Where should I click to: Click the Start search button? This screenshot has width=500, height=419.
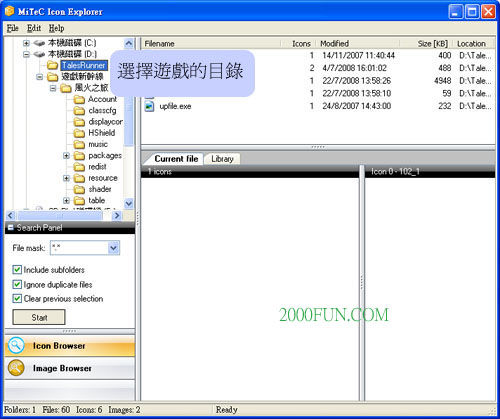coord(39,317)
